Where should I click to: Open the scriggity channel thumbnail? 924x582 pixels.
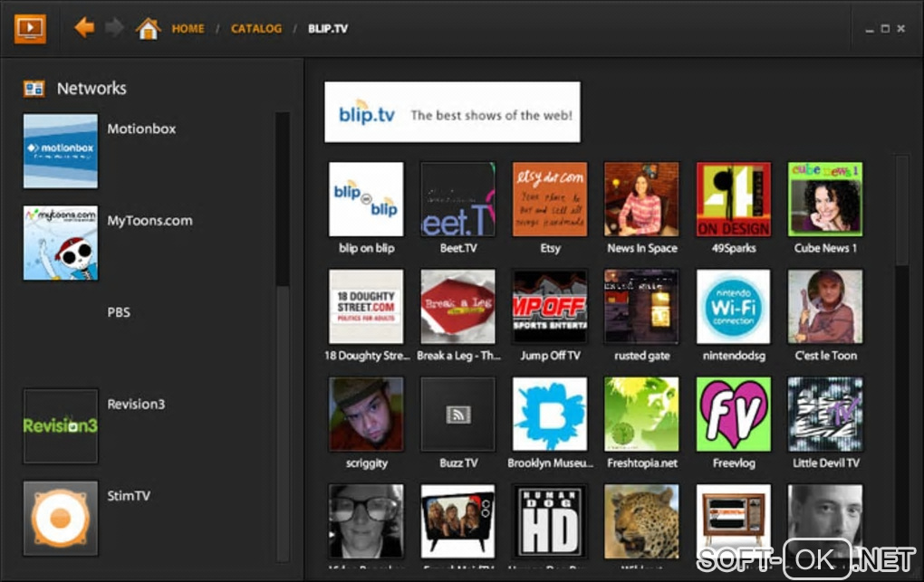pyautogui.click(x=366, y=415)
